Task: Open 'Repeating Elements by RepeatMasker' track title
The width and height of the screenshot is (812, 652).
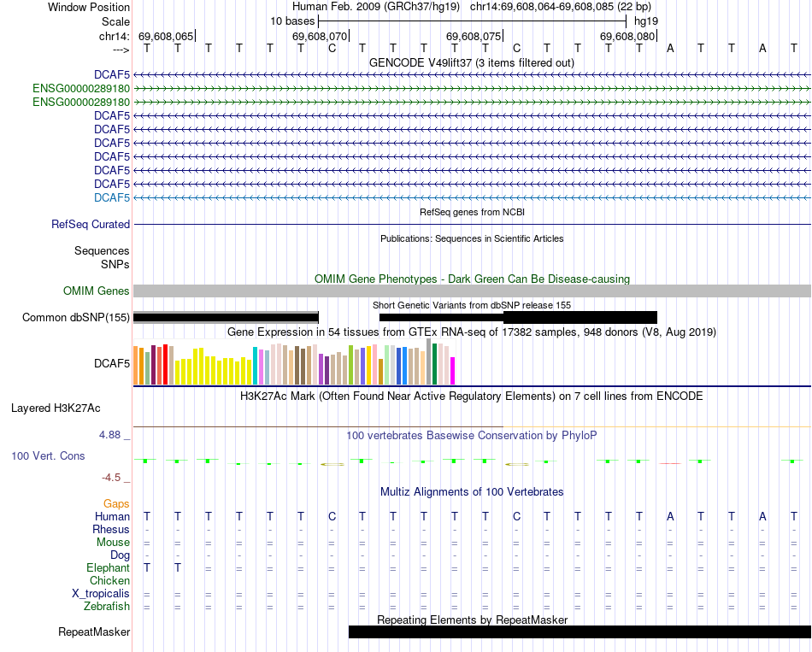Action: (x=472, y=620)
